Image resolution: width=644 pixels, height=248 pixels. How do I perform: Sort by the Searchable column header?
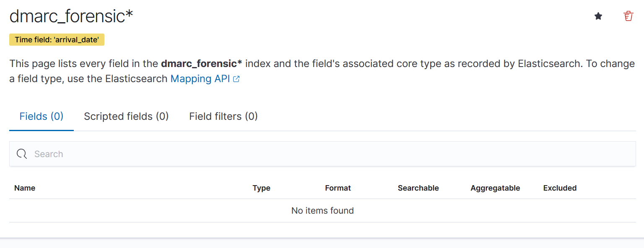pos(418,188)
